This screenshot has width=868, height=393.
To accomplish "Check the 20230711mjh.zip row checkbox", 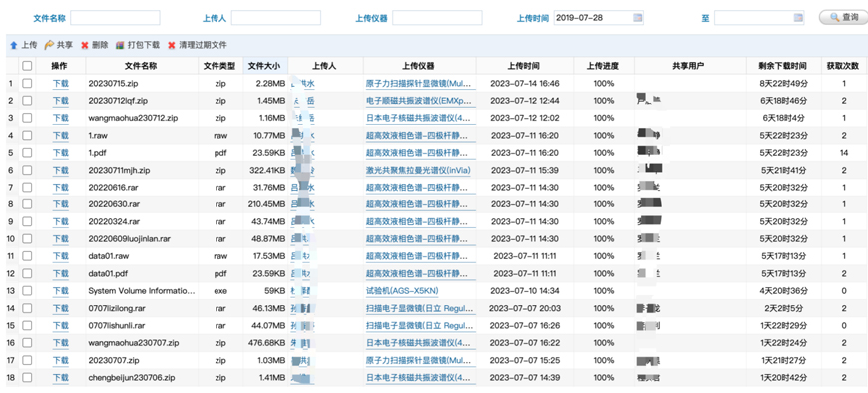I will 27,170.
